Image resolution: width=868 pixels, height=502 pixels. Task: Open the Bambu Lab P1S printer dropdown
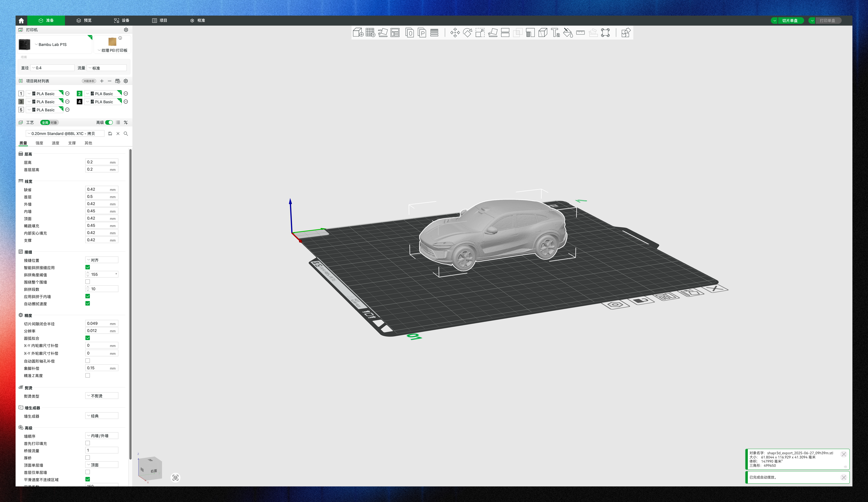pos(55,44)
